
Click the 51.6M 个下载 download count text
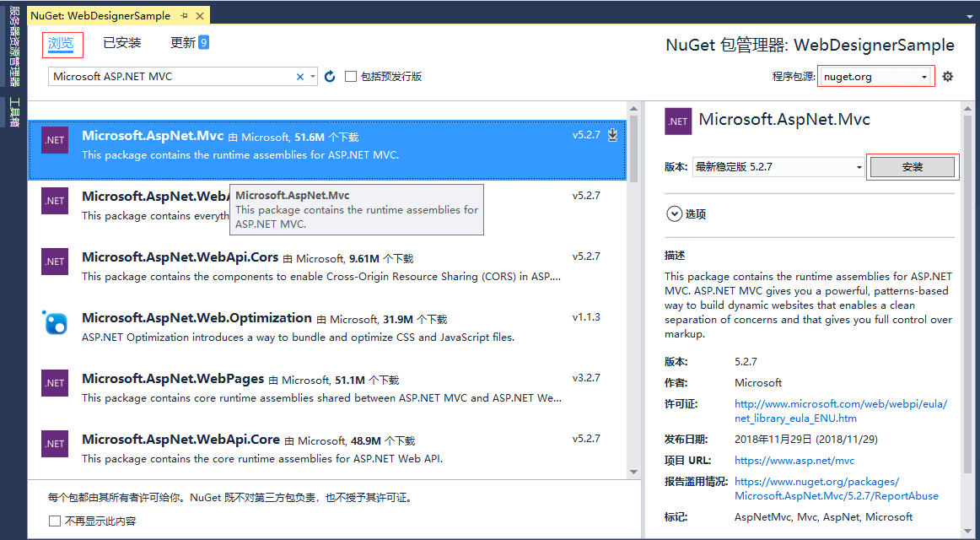[326, 137]
